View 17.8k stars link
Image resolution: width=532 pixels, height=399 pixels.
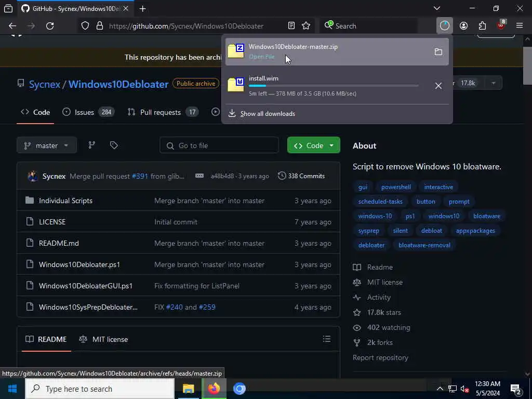coord(377,312)
